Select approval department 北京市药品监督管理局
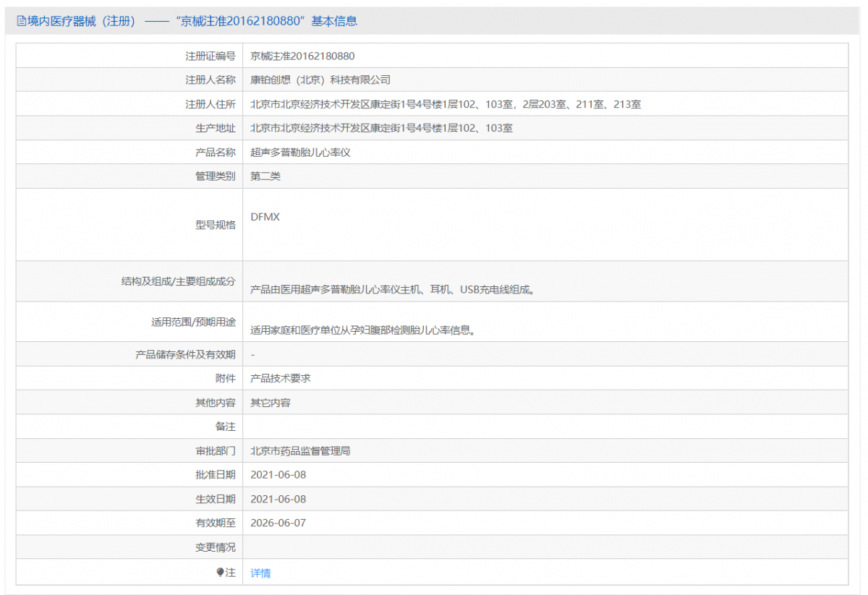 301,451
